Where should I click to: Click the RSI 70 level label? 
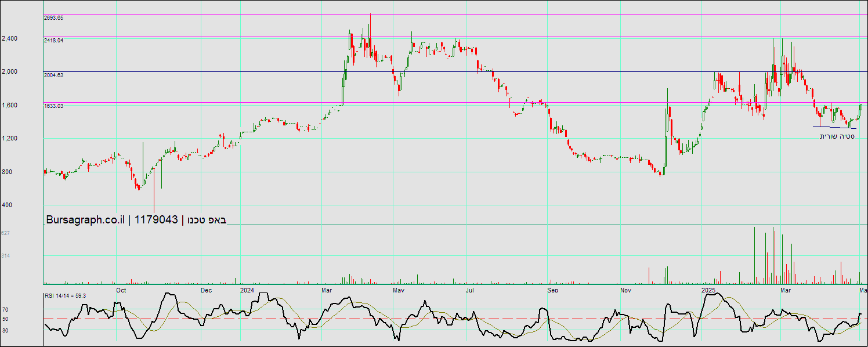5,310
